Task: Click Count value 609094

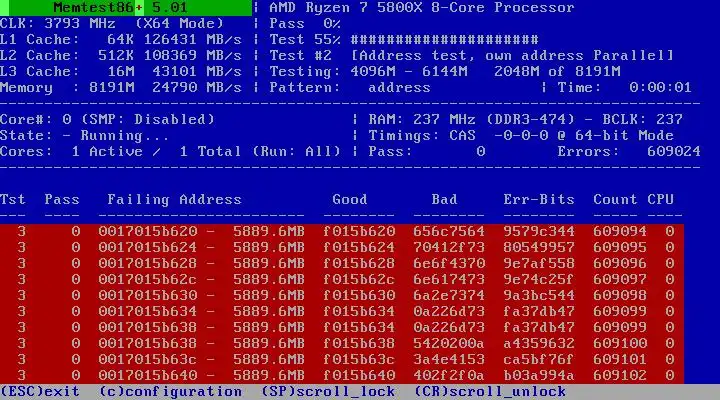Action: tap(620, 231)
